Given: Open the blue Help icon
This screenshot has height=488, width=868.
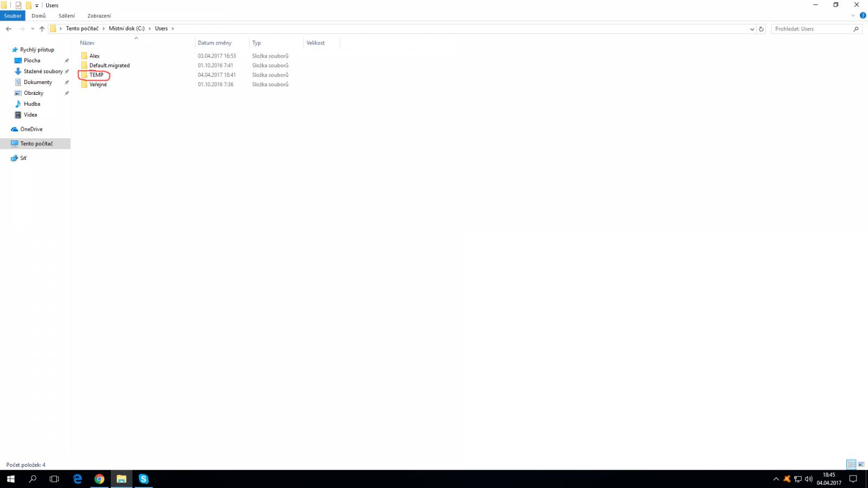Looking at the screenshot, I should (863, 16).
